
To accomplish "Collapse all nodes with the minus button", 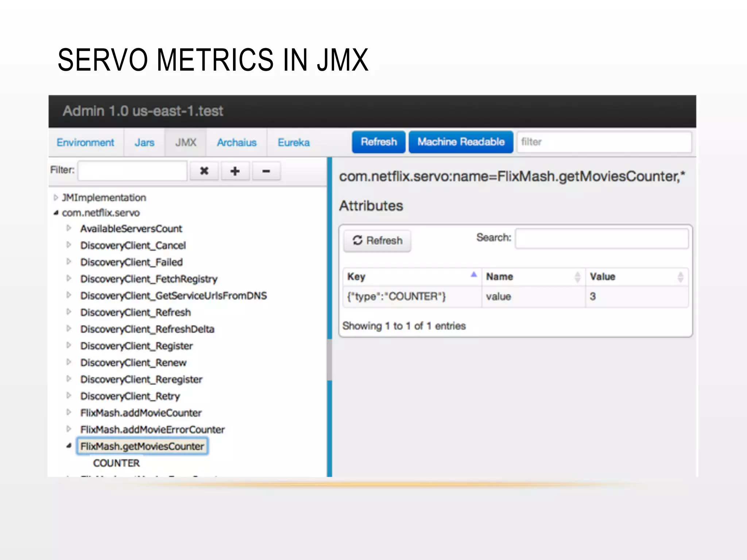I will tap(266, 171).
